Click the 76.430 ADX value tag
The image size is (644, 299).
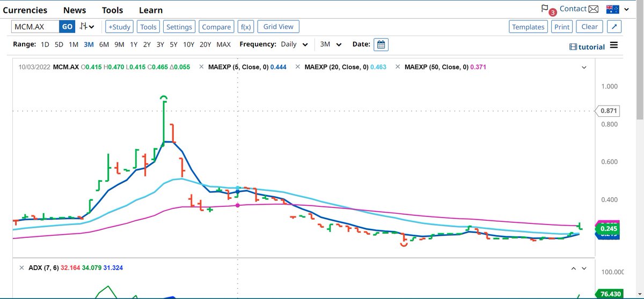[609, 295]
